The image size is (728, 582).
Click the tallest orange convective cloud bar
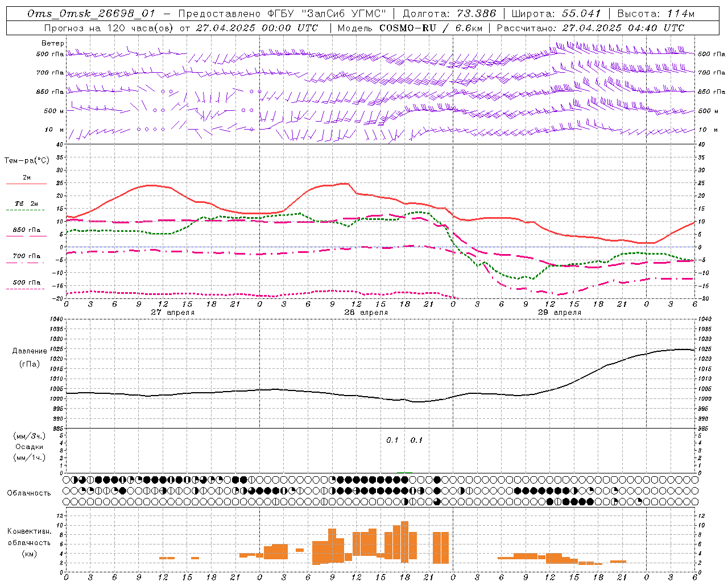click(404, 542)
